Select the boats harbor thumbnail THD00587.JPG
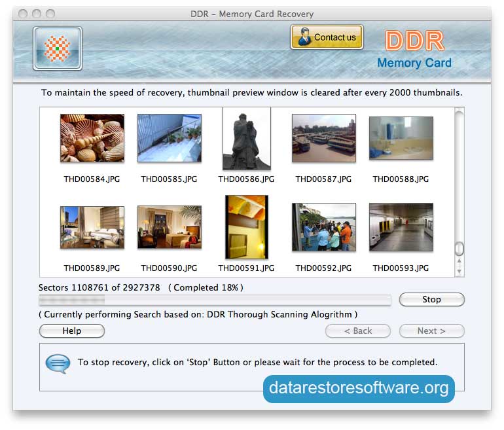The height and width of the screenshot is (430, 504). pos(324,138)
